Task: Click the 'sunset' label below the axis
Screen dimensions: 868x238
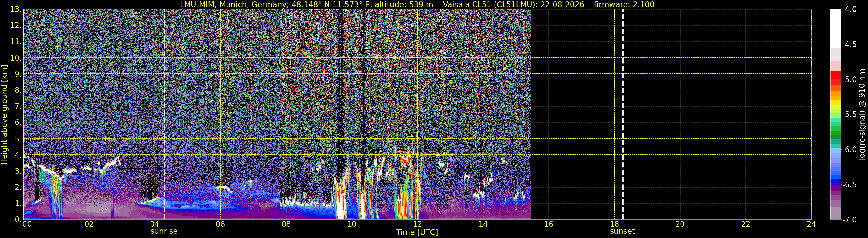Action: [x=622, y=231]
